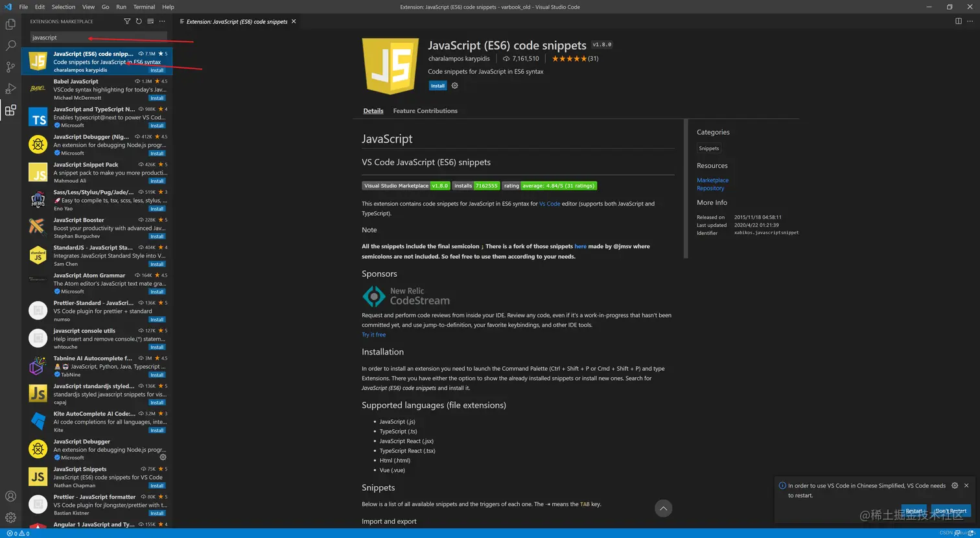Click the Try it free link
The height and width of the screenshot is (538, 980).
coord(373,334)
